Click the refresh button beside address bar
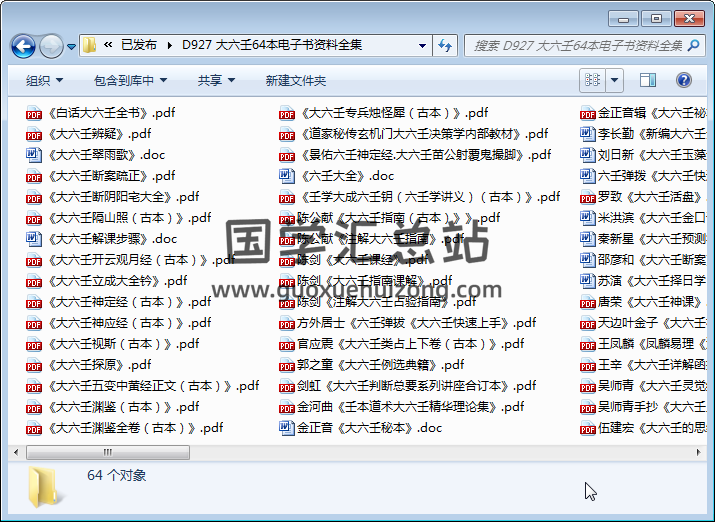Image resolution: width=715 pixels, height=522 pixels. (x=446, y=46)
